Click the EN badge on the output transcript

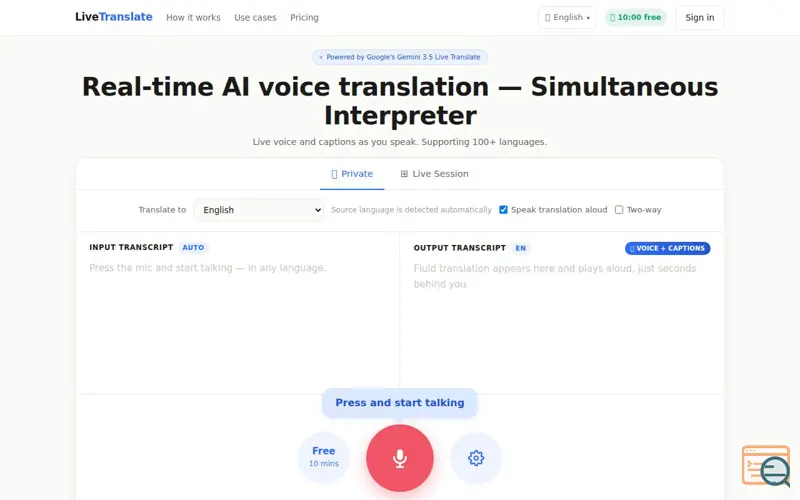coord(520,248)
